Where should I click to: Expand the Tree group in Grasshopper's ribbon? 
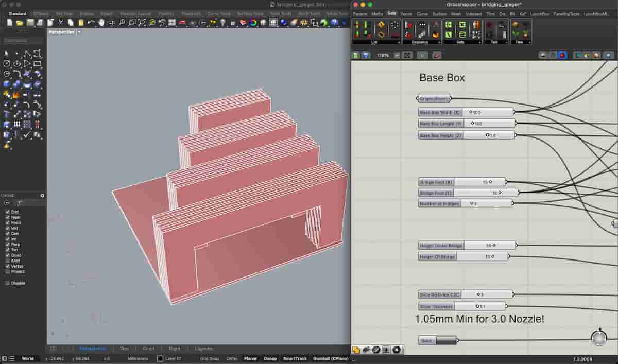(x=529, y=41)
